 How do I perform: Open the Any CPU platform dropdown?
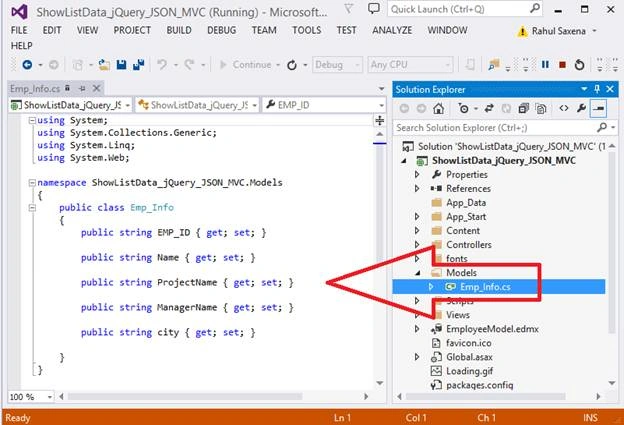[410, 64]
